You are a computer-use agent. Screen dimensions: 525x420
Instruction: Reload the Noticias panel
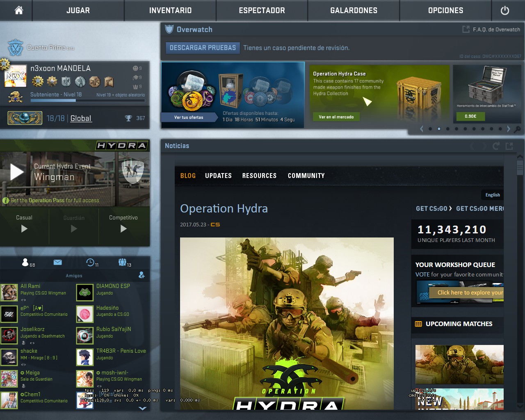tap(496, 146)
